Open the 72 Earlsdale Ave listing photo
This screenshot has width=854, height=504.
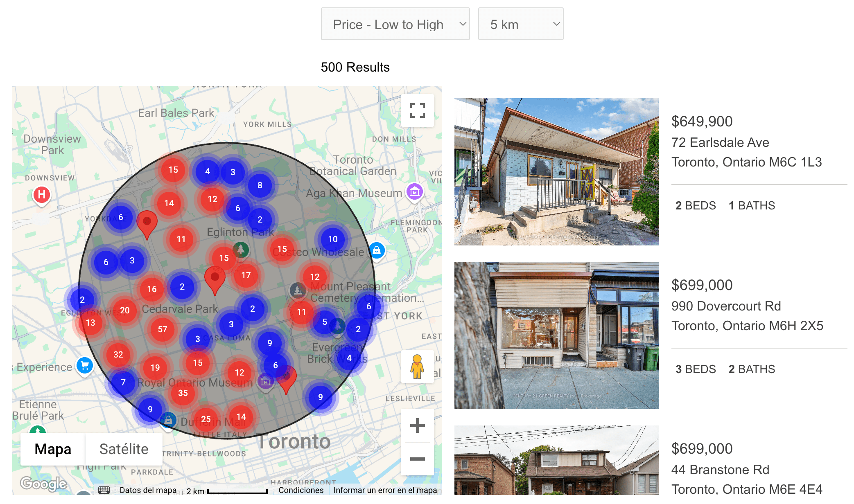pyautogui.click(x=556, y=172)
